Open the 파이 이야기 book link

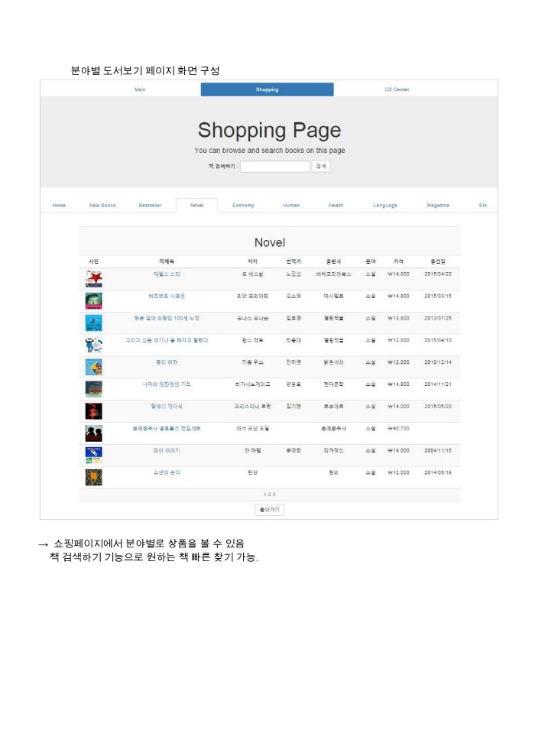[x=167, y=451]
